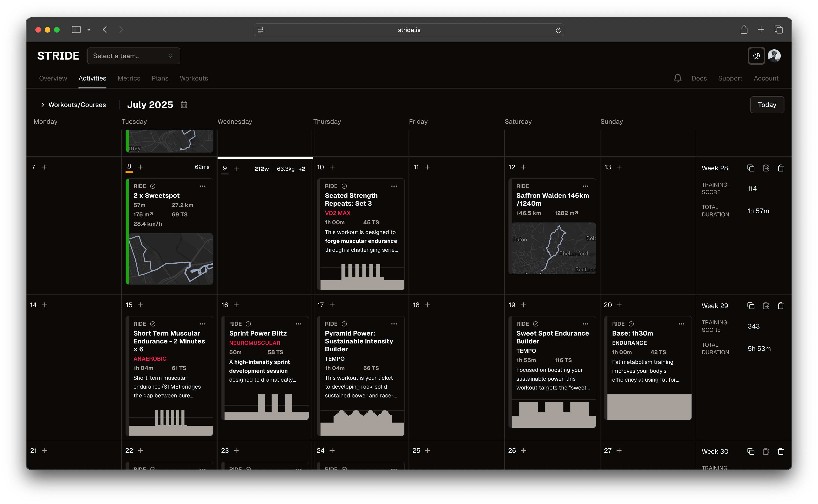Delete Week 30 using the trash icon
The image size is (818, 504).
(781, 451)
